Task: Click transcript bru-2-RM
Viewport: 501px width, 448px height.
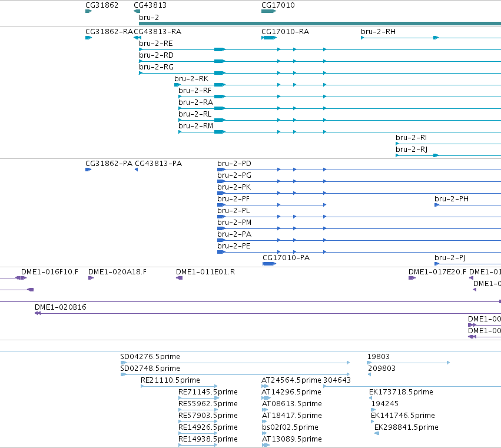Action: [x=196, y=126]
